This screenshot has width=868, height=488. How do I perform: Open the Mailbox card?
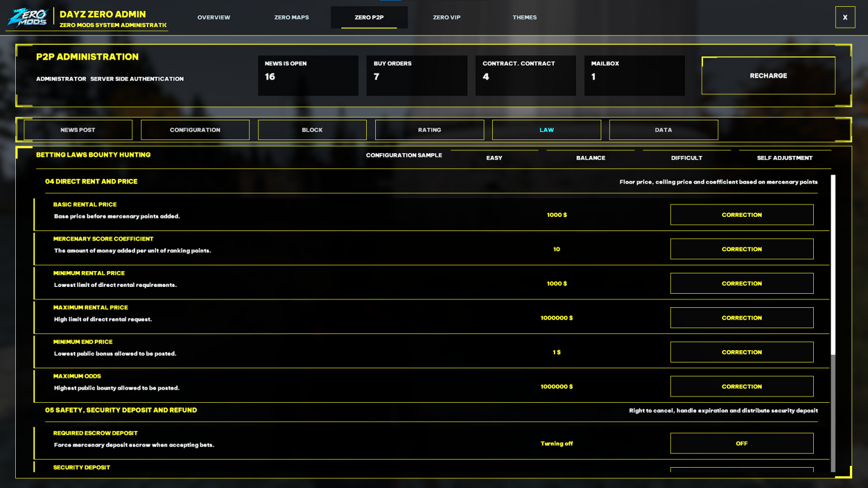click(x=634, y=76)
